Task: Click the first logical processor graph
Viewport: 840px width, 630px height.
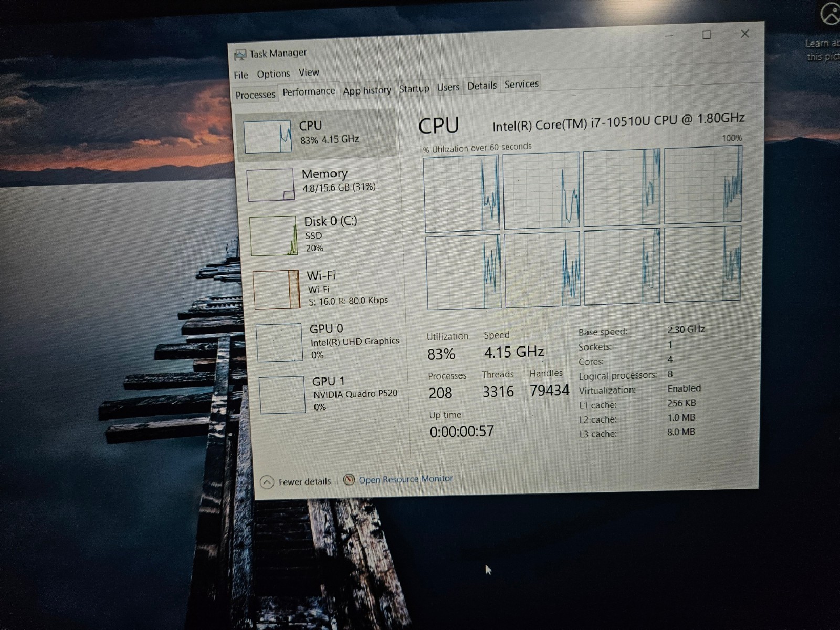Action: (x=462, y=194)
